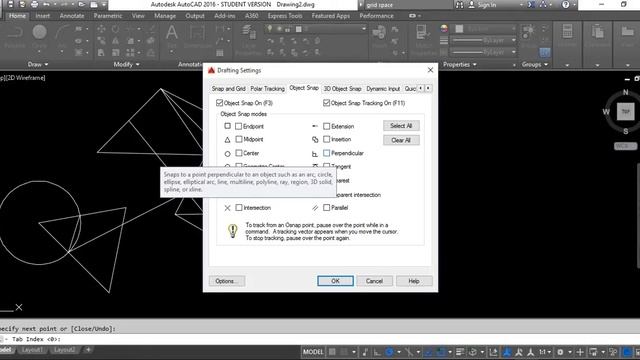This screenshot has height=360, width=640.
Task: Click the Scale tool in Modify panel
Action: click(x=116, y=53)
